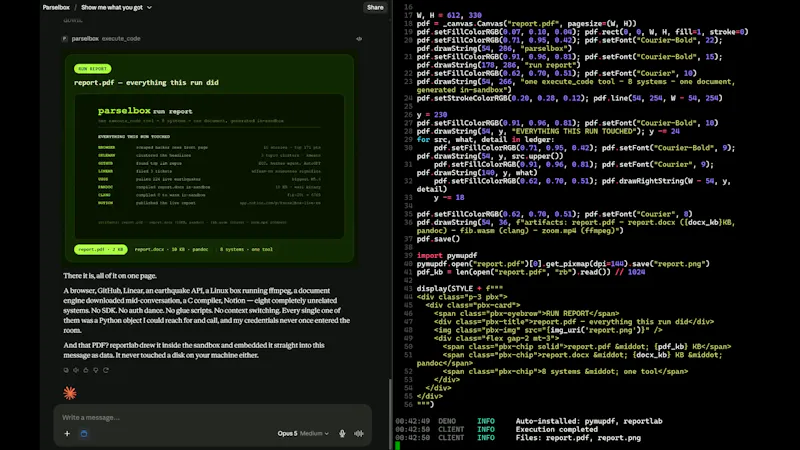Click the report.docx pandoc chip
The width and height of the screenshot is (800, 450).
tap(171, 249)
